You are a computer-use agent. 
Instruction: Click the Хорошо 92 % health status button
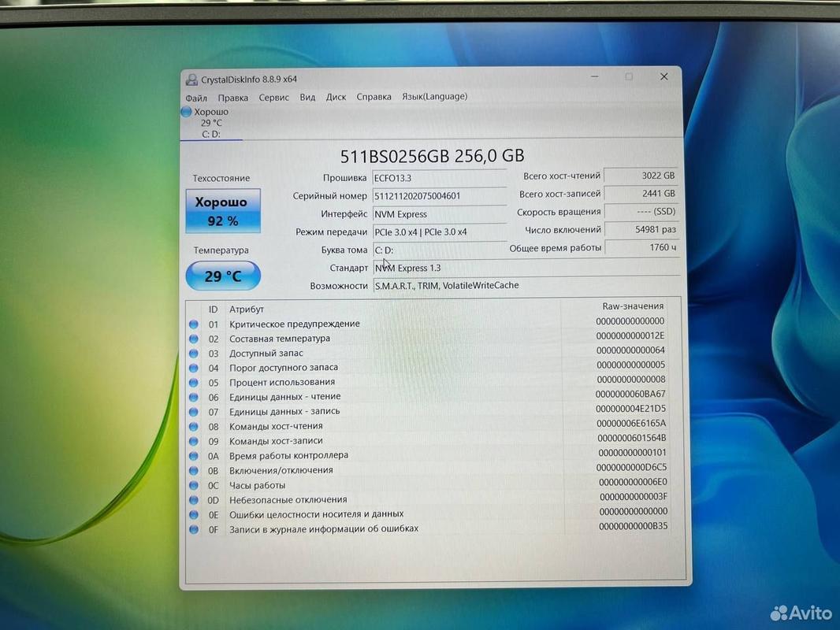coord(223,211)
